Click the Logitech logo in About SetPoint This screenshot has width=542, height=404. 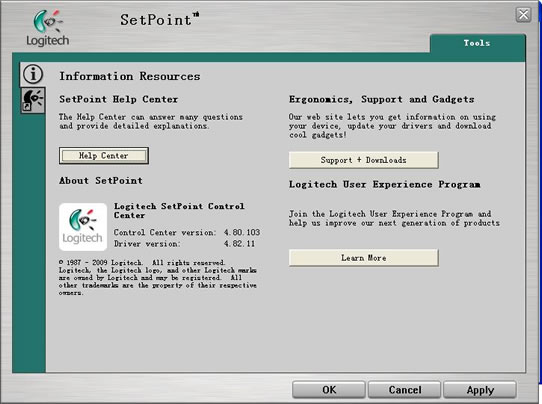83,227
